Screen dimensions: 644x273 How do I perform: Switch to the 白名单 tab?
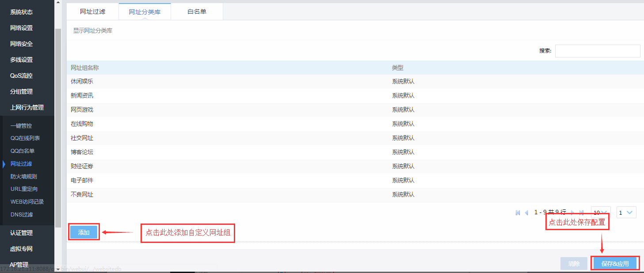pyautogui.click(x=197, y=12)
